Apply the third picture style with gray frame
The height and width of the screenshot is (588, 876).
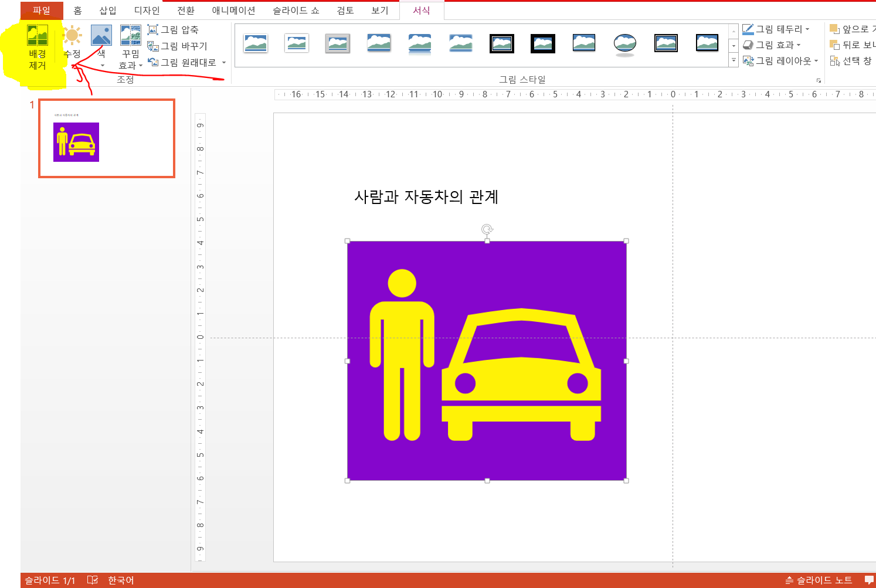coord(338,43)
